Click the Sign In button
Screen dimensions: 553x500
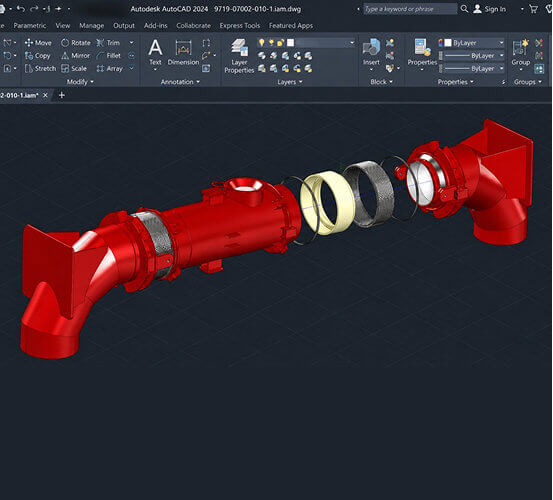[490, 9]
